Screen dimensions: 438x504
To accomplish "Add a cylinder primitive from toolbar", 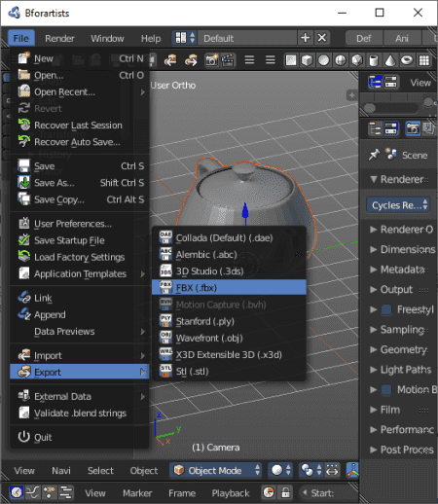I will (374, 60).
